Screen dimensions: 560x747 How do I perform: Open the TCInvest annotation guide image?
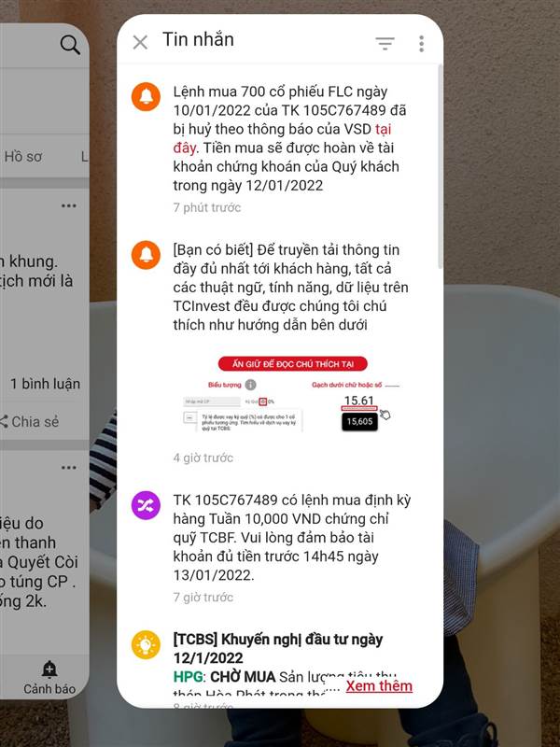292,394
